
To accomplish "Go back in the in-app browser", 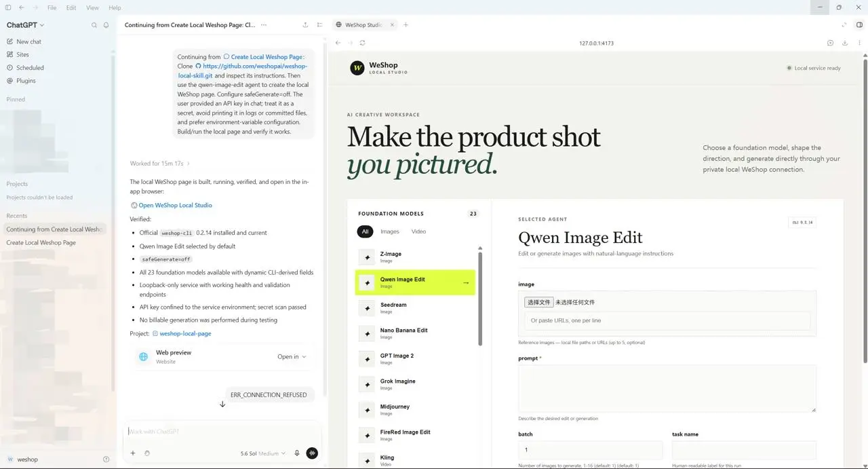I will pos(338,43).
